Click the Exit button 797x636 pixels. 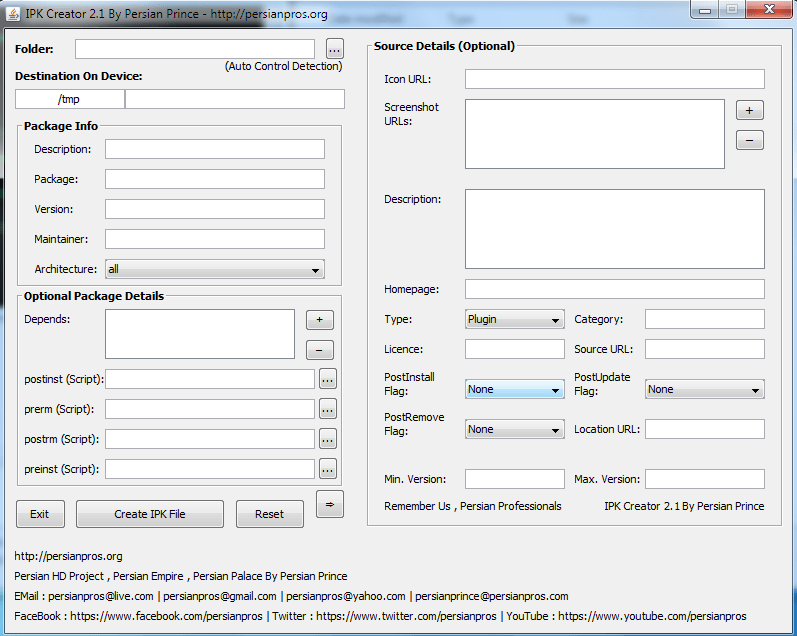tap(40, 514)
